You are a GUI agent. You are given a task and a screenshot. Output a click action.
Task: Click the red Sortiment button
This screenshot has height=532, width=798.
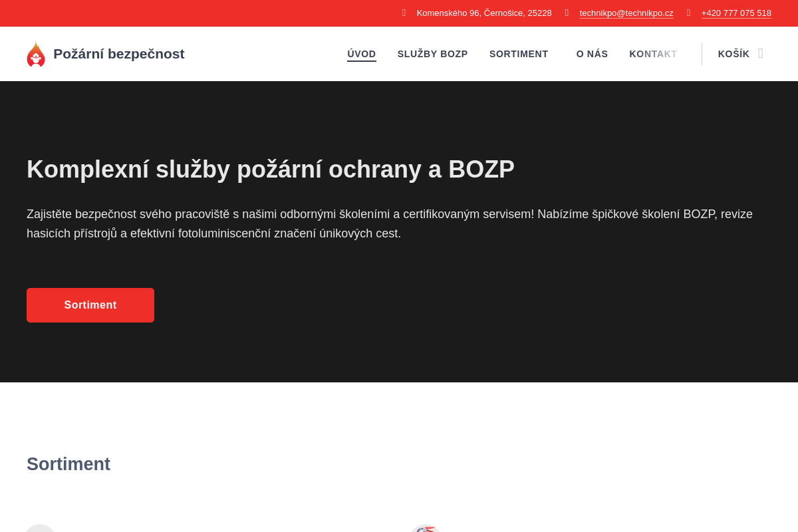90,305
